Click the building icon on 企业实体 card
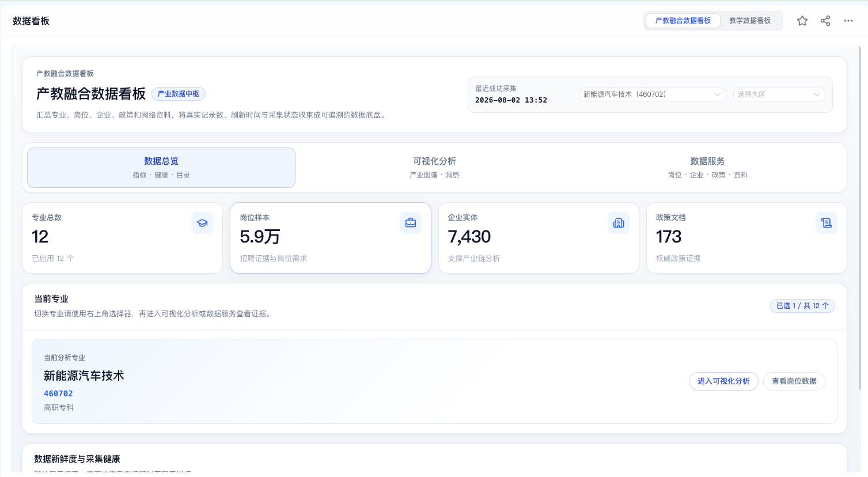The height and width of the screenshot is (477, 868). (x=619, y=223)
